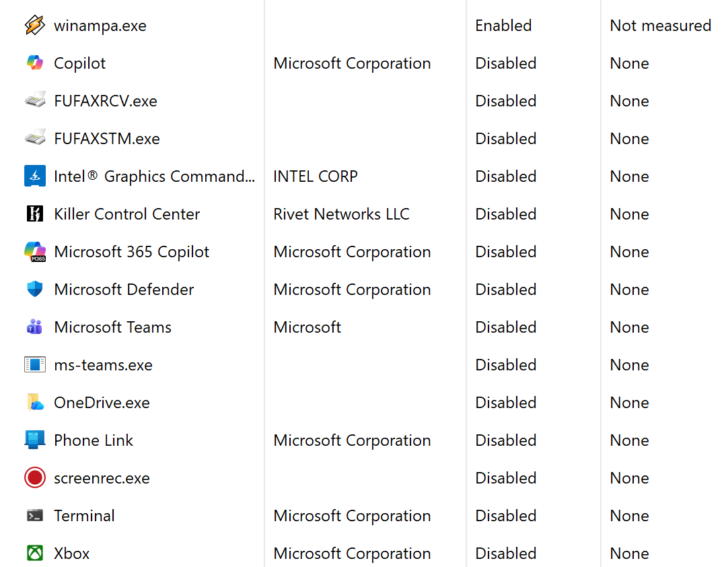Select the Copilot app icon

point(34,63)
